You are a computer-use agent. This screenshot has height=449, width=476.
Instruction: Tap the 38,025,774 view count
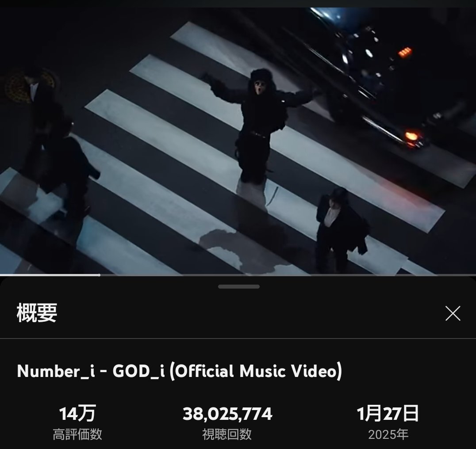227,414
